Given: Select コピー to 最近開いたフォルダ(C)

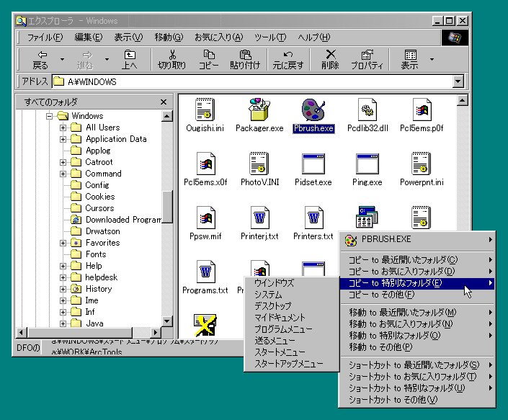Looking at the screenshot, I should 417,260.
